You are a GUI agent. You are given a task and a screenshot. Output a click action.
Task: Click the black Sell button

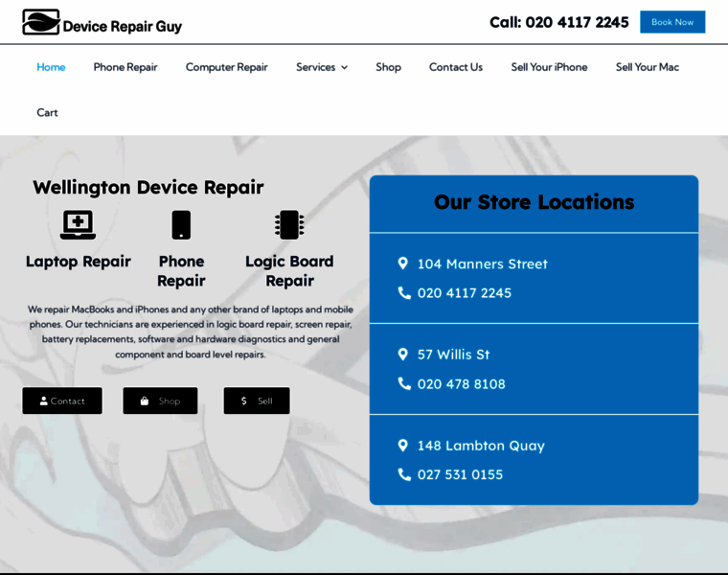tap(257, 401)
